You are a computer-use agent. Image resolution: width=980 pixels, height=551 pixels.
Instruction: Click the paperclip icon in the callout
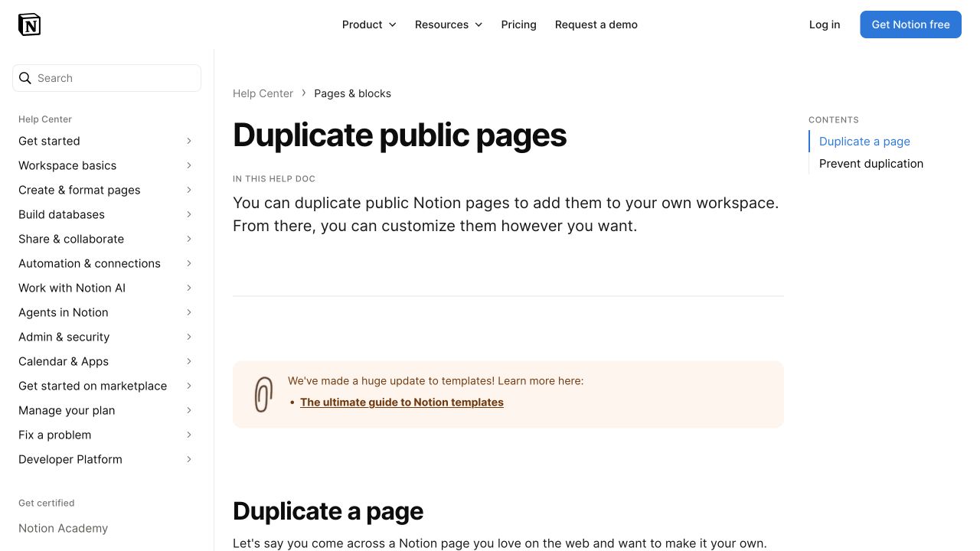[x=263, y=395]
